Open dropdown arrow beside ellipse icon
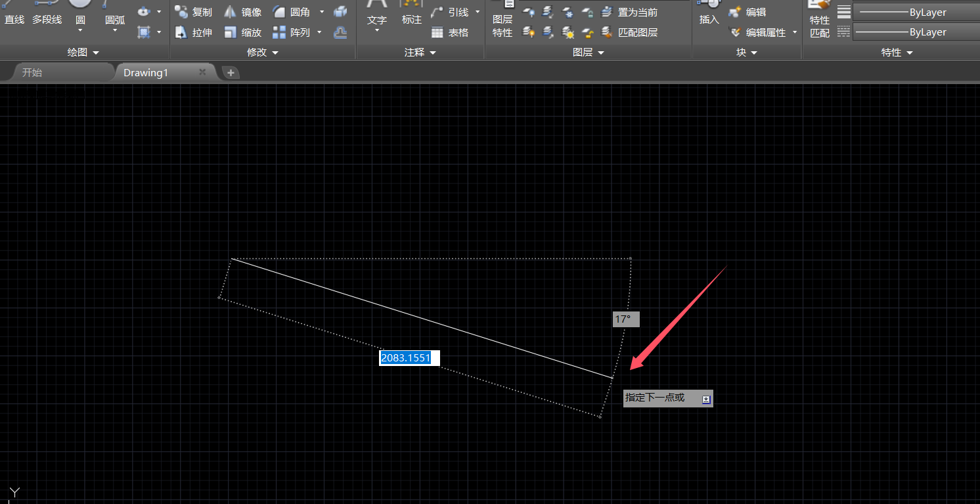The image size is (980, 504). (159, 12)
